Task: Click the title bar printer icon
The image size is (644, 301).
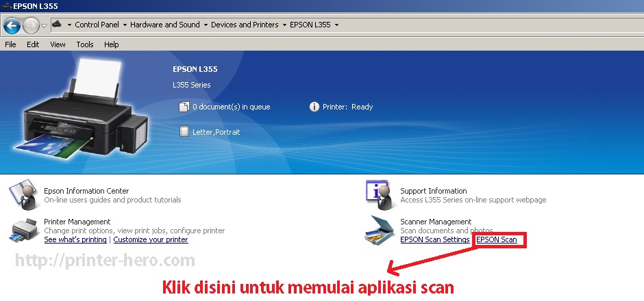Action: click(x=7, y=5)
